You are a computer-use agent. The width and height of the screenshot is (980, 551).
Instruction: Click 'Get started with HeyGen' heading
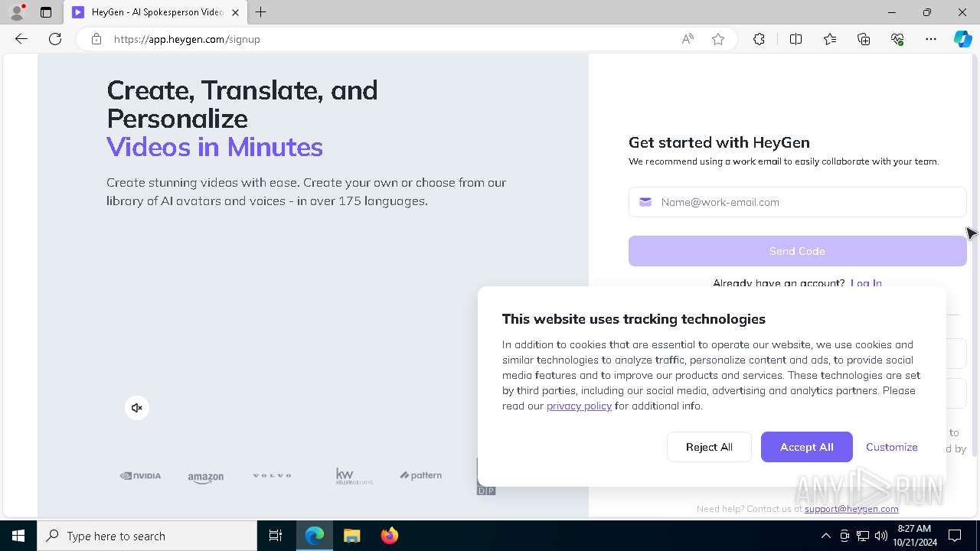tap(719, 142)
